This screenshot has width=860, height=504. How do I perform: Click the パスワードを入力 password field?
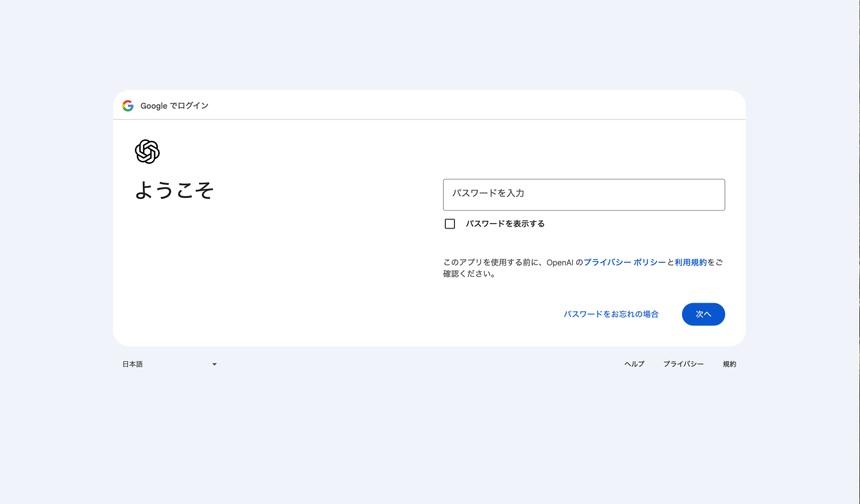[584, 195]
